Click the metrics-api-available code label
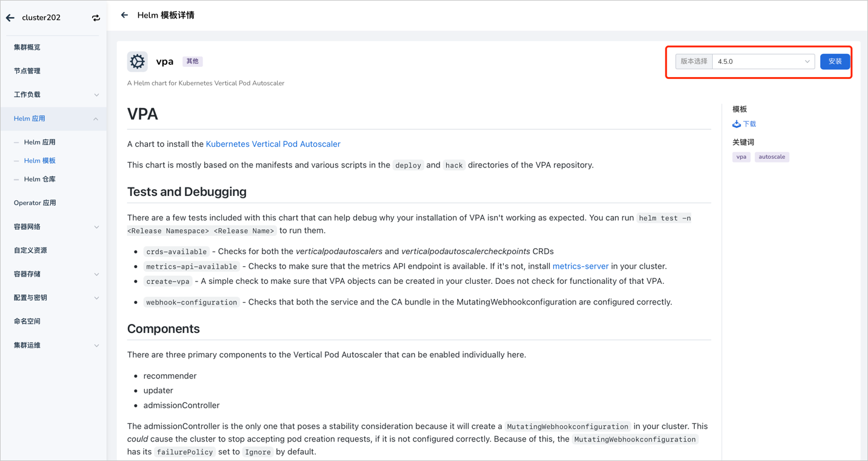The height and width of the screenshot is (461, 868). coord(192,266)
